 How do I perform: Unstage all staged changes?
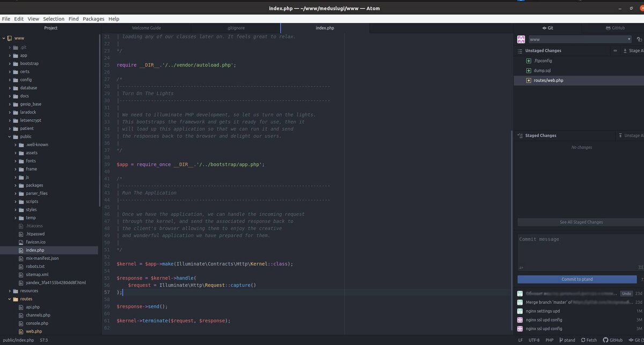click(x=634, y=135)
